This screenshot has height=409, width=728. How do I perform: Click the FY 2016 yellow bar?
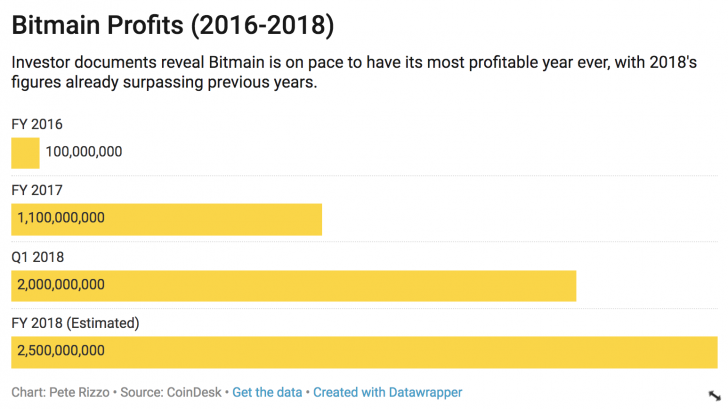25,153
